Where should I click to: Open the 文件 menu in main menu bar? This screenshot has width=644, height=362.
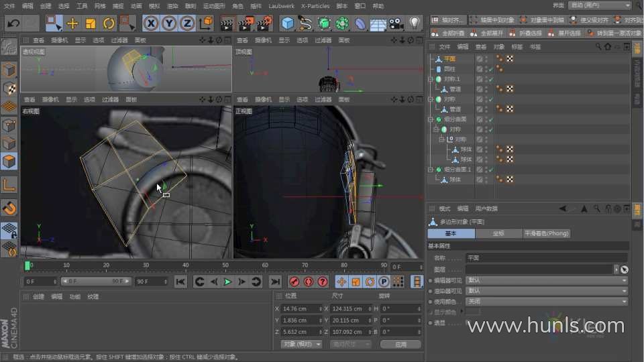point(9,6)
